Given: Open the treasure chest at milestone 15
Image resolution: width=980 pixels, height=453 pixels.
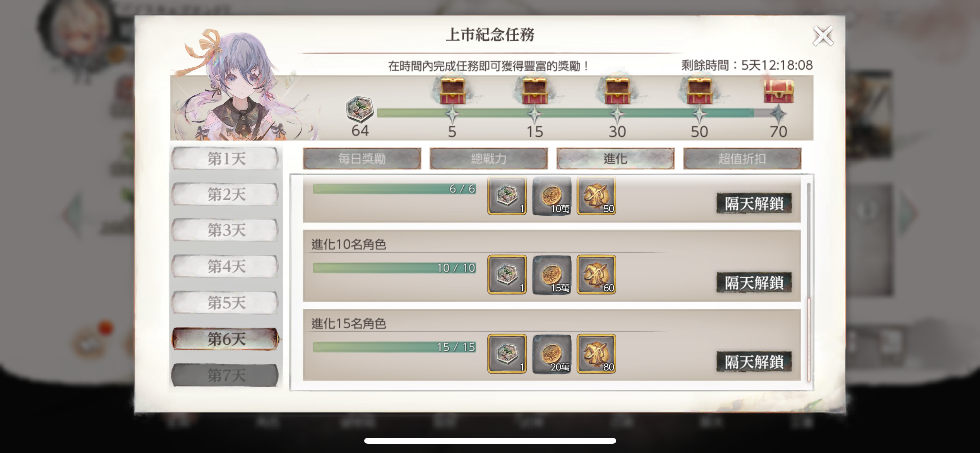Looking at the screenshot, I should click(535, 91).
